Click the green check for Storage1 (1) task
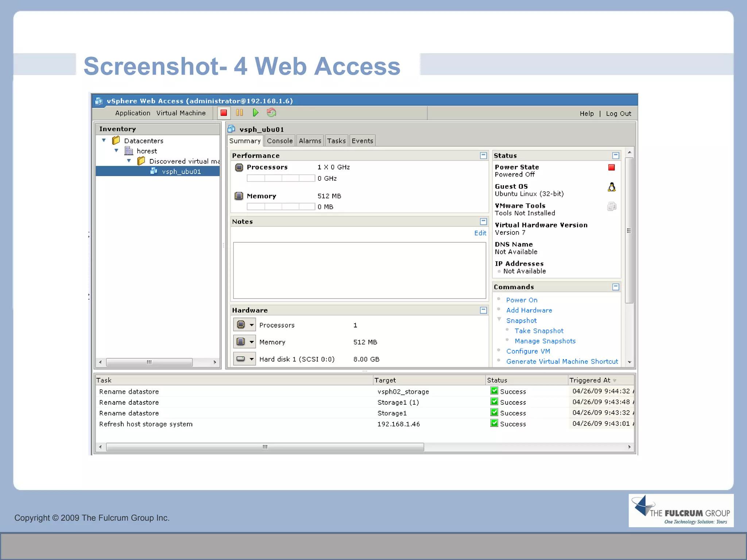 click(x=494, y=402)
